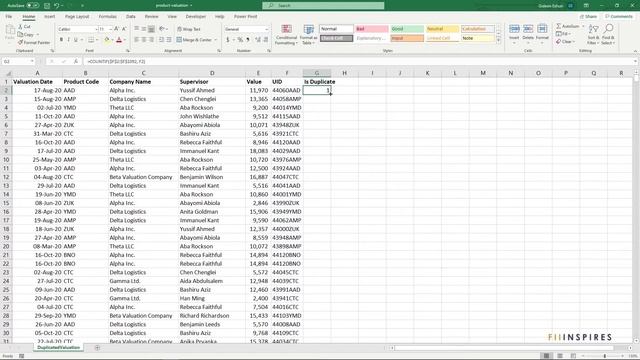Switch to the Page Layout tab
Image resolution: width=640 pixels, height=360 pixels.
pyautogui.click(x=77, y=17)
